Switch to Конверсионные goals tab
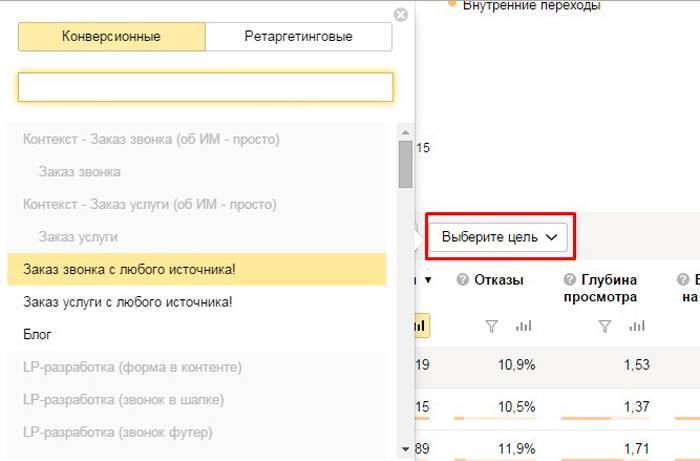This screenshot has width=700, height=461. (111, 37)
